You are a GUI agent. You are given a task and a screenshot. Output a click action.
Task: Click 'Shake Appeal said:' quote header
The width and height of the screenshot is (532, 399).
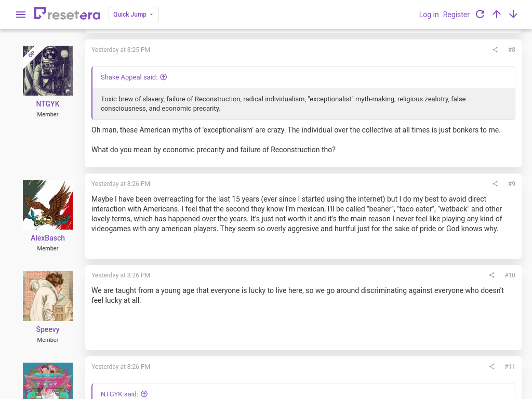[x=129, y=77]
